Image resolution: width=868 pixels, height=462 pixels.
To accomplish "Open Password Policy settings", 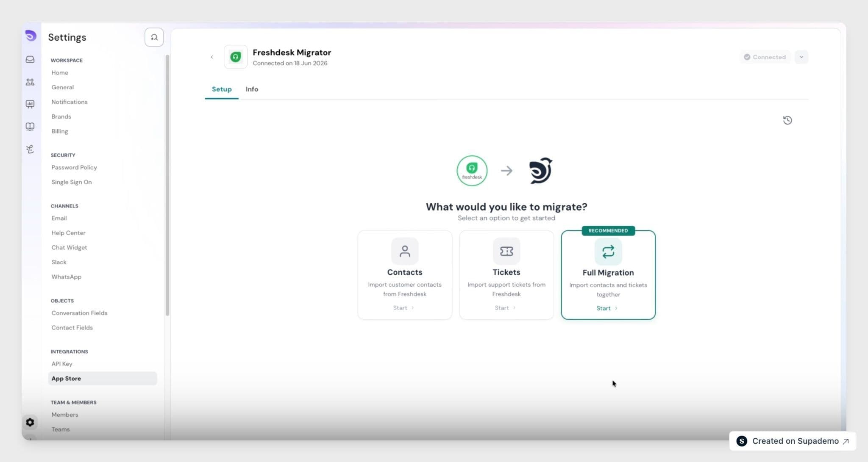I will coord(74,167).
